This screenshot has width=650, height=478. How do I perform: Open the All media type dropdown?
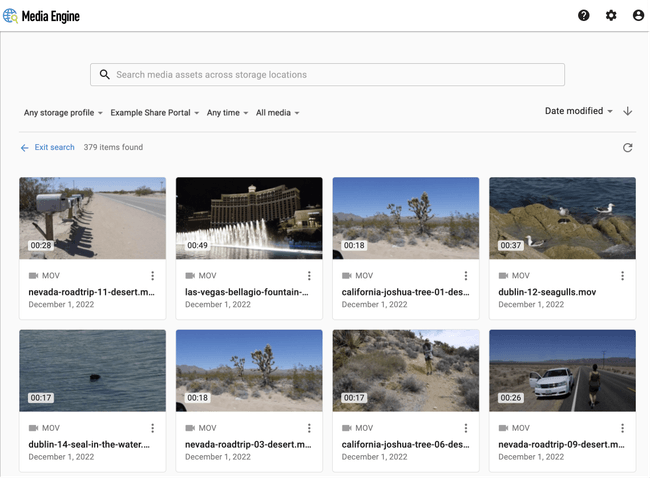pos(277,113)
